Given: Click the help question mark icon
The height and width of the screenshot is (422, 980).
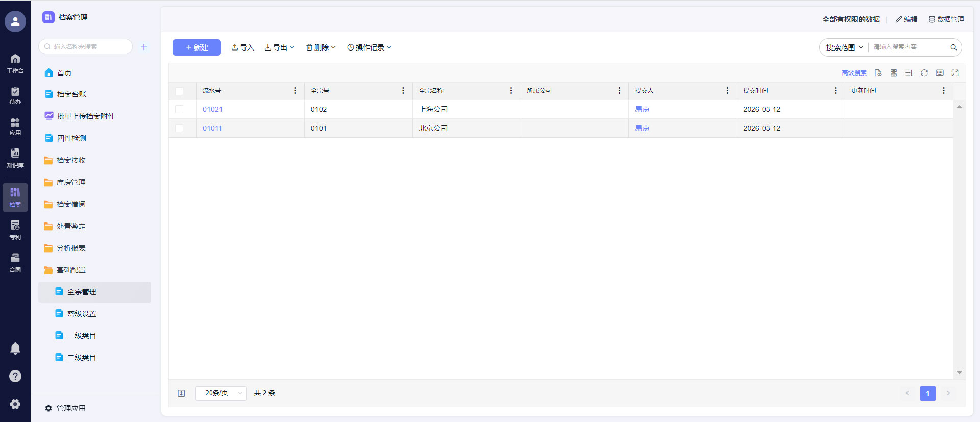Looking at the screenshot, I should 15,376.
